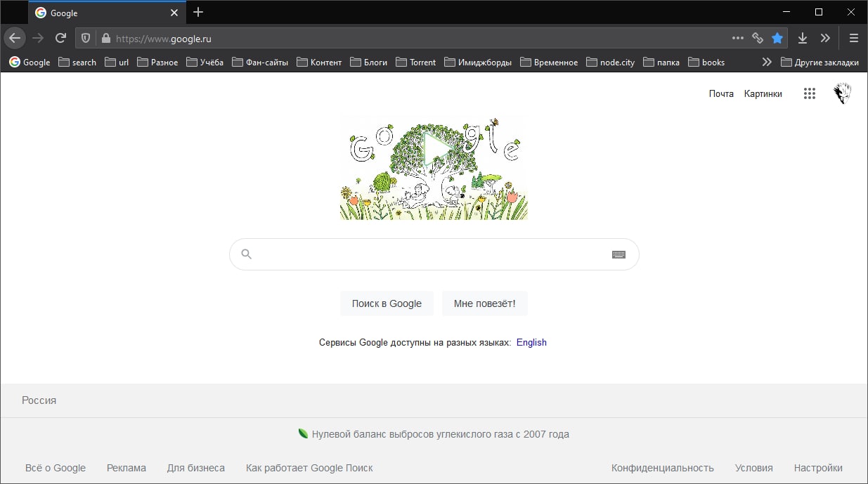Click the Поиск в Google button
This screenshot has width=868, height=484.
click(x=387, y=303)
